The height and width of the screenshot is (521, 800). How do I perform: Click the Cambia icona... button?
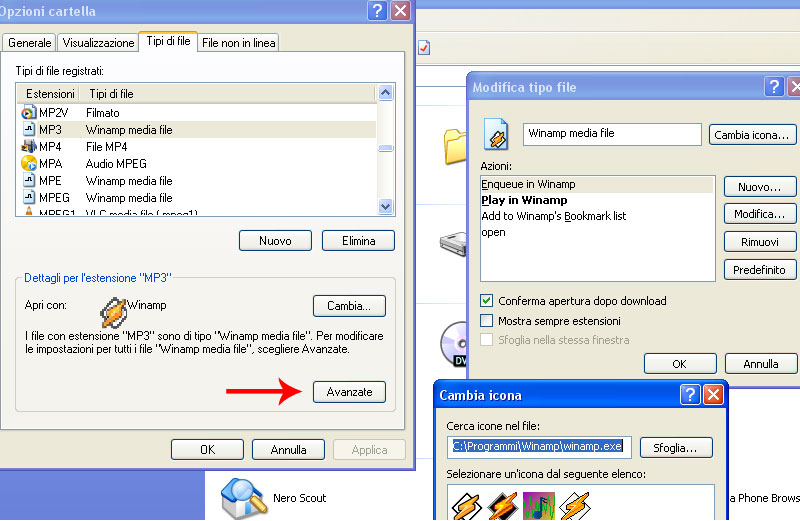tap(752, 135)
